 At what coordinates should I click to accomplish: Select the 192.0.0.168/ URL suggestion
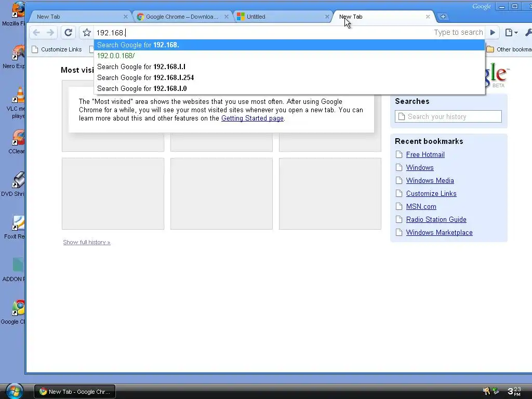click(x=289, y=56)
